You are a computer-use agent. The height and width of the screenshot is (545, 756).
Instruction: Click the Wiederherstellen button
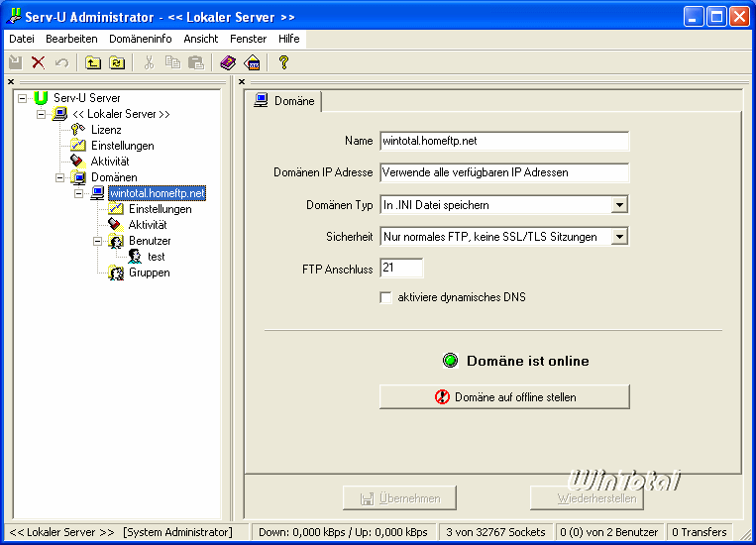[x=587, y=498]
